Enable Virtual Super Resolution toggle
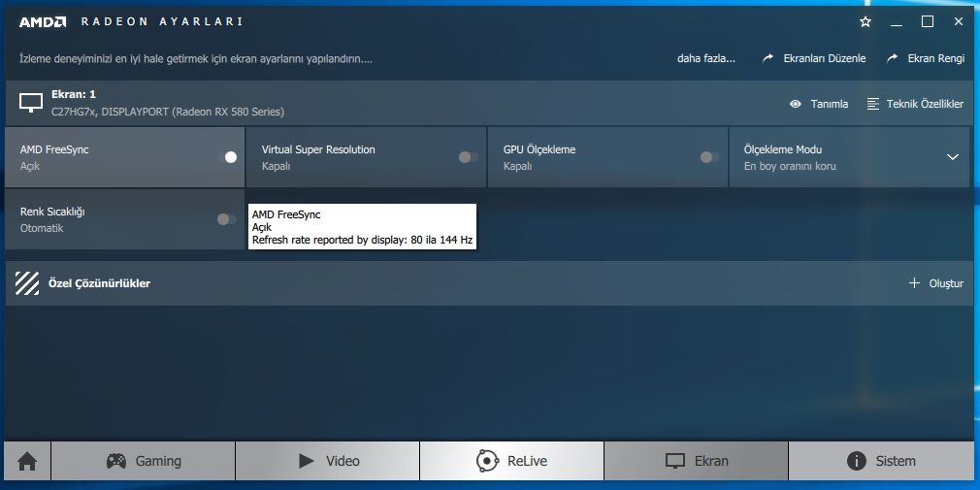 click(468, 157)
